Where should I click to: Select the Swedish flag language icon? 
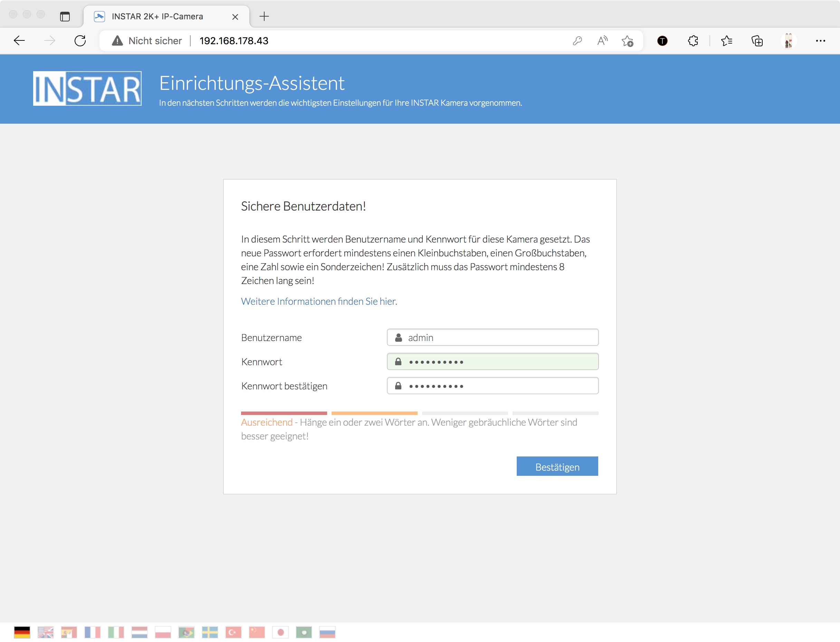point(210,632)
